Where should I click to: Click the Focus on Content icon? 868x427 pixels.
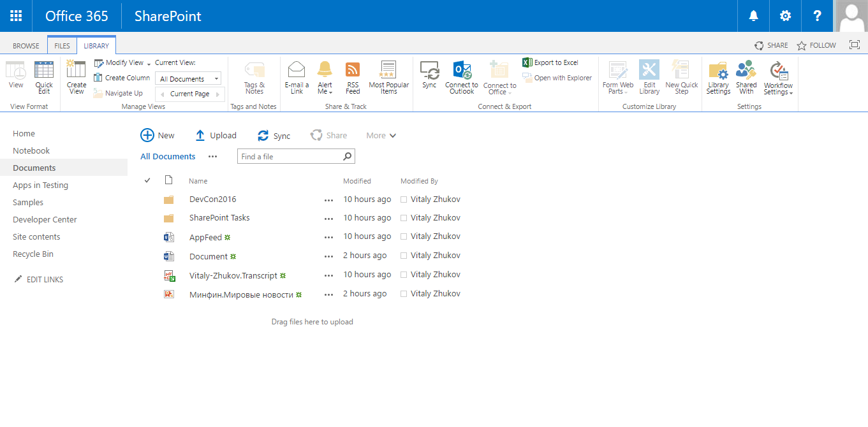click(855, 45)
